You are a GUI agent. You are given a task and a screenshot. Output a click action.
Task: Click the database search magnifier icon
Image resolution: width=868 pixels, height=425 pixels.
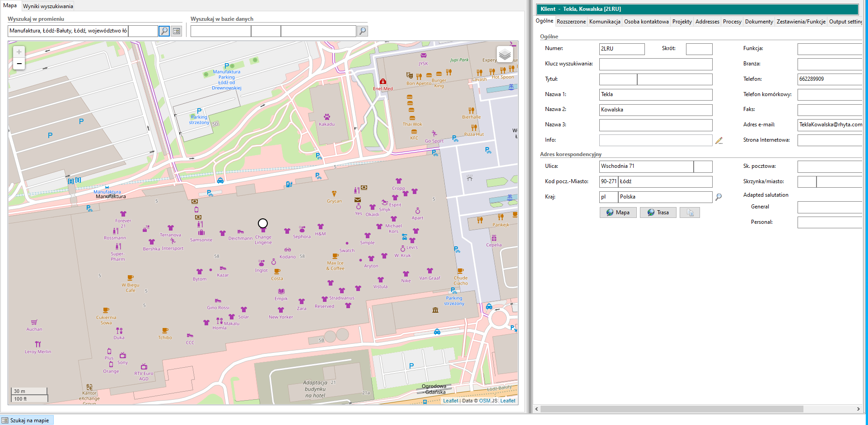point(362,31)
